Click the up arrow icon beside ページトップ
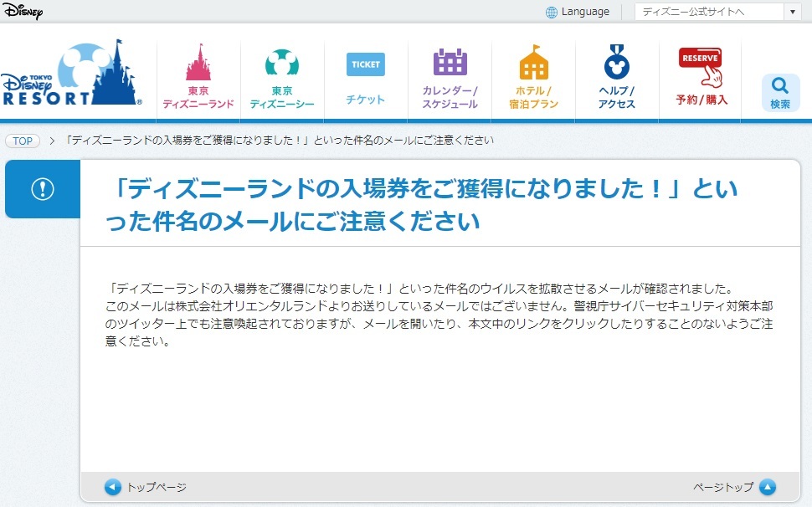The width and height of the screenshot is (812, 507). (768, 487)
